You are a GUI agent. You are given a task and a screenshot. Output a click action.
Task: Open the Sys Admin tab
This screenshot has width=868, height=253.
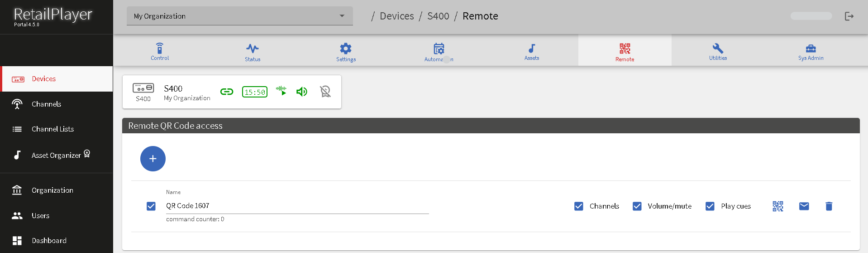[x=811, y=52]
